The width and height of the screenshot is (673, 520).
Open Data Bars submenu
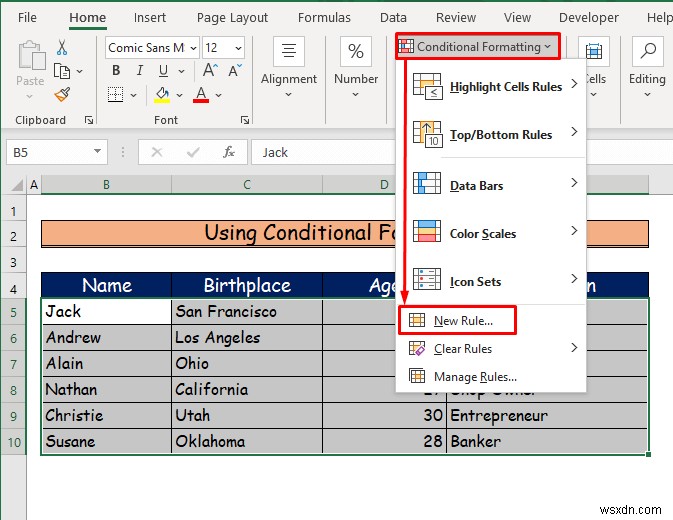click(x=491, y=184)
